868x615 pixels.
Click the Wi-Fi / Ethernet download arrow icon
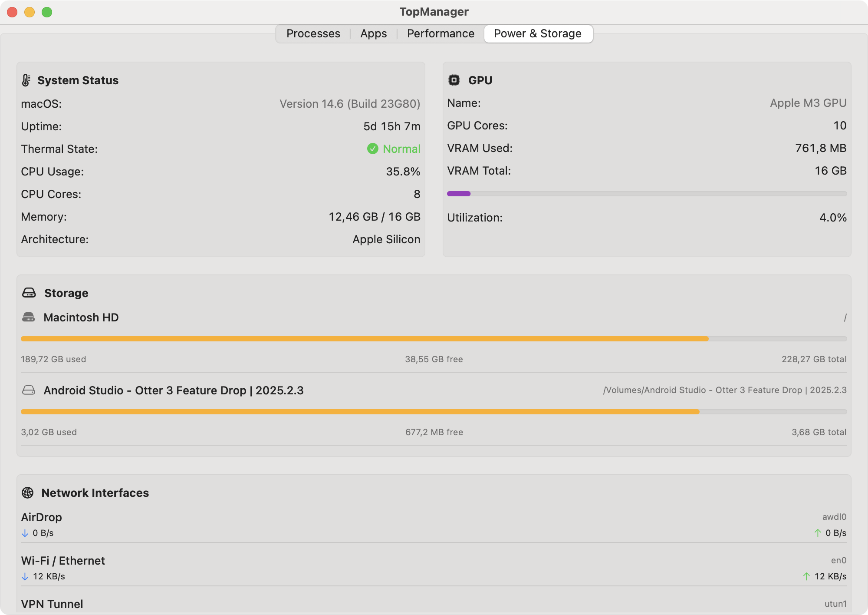coord(25,576)
